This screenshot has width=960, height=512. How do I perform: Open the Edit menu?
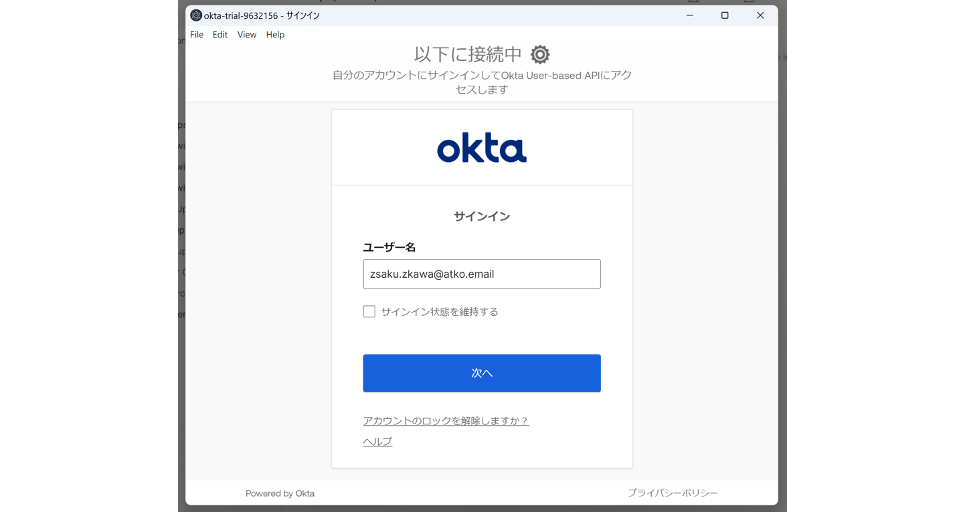[220, 35]
